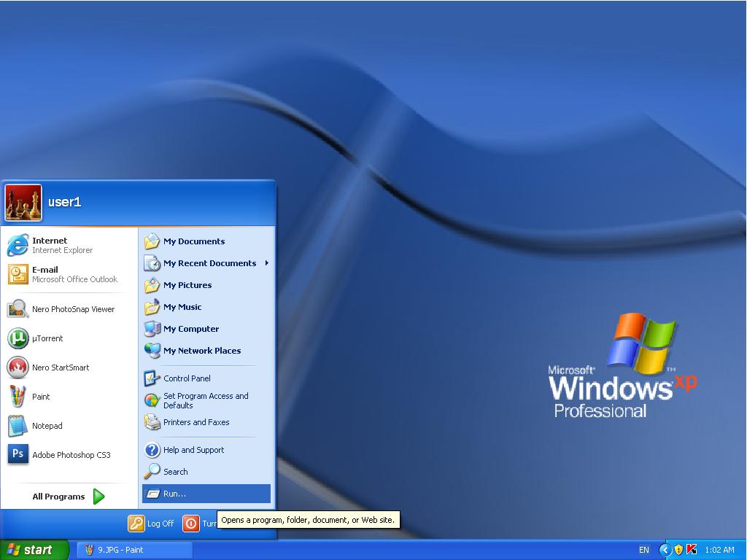
Task: Open Nero StartSmart
Action: coord(61,367)
